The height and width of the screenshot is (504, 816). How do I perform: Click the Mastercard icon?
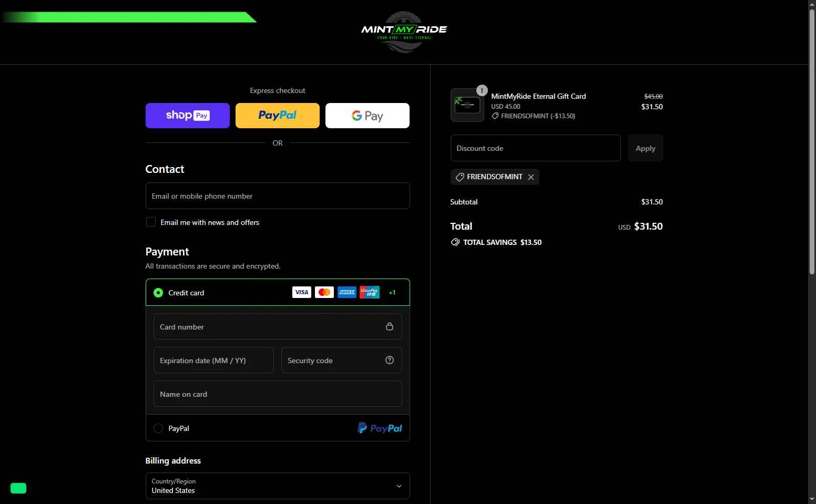pyautogui.click(x=324, y=292)
